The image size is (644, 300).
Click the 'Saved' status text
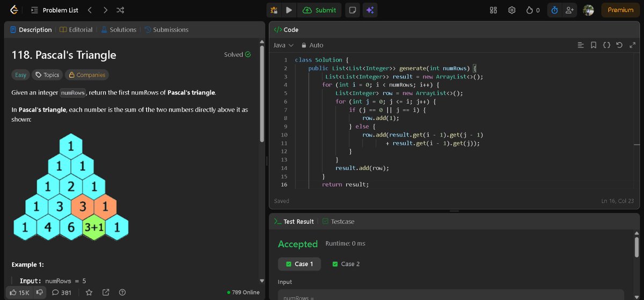pyautogui.click(x=282, y=201)
